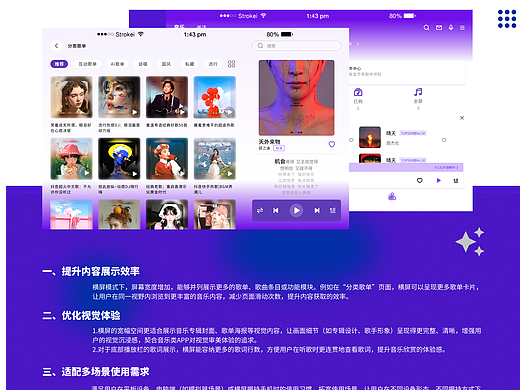Select the AI歌单 category chip

coord(117,64)
